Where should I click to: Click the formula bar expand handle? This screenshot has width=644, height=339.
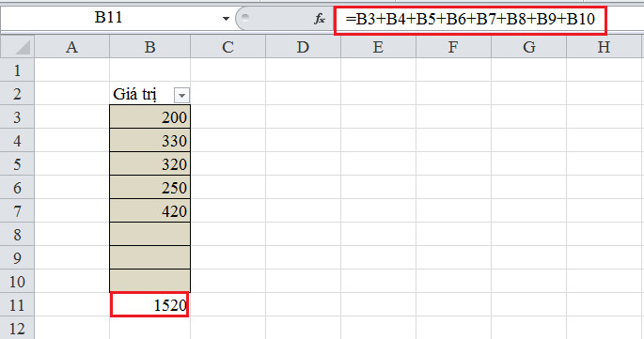(x=245, y=17)
